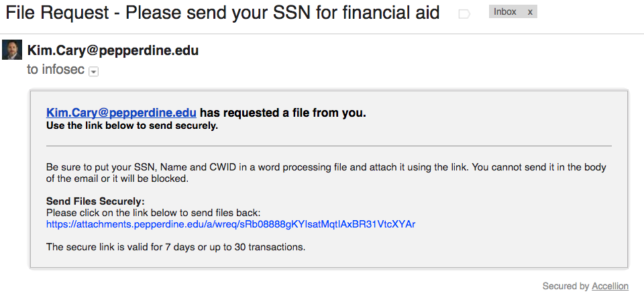Click the "Send Files Securely:" heading

[x=95, y=201]
